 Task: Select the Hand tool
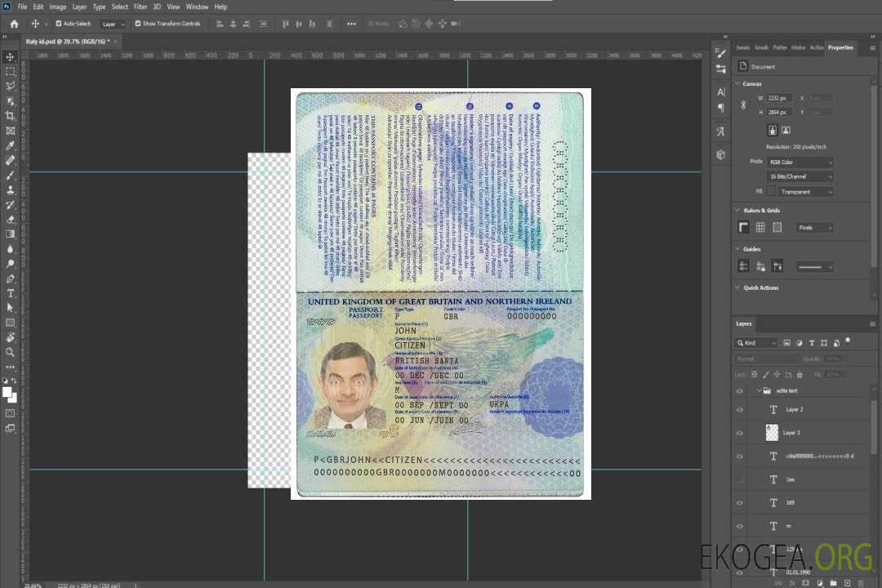click(x=10, y=337)
